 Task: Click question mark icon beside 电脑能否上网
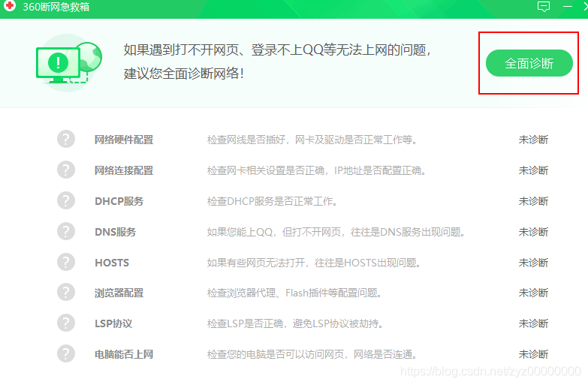66,354
